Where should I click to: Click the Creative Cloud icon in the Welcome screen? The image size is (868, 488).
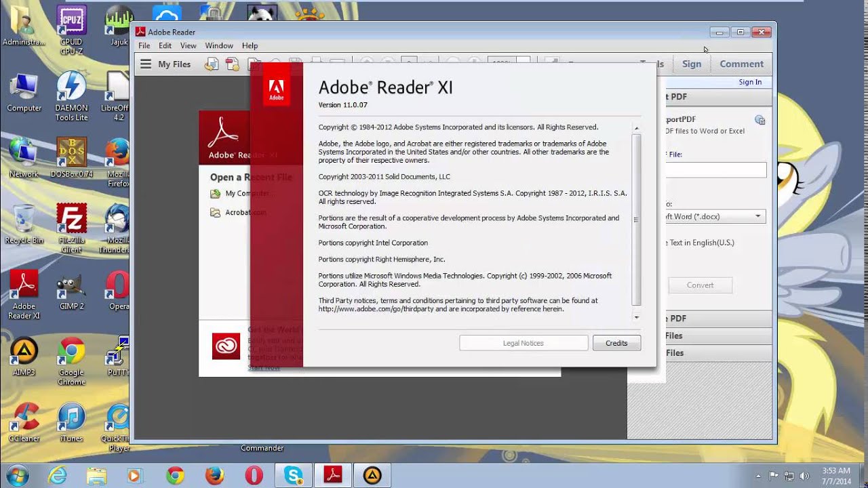coord(226,346)
